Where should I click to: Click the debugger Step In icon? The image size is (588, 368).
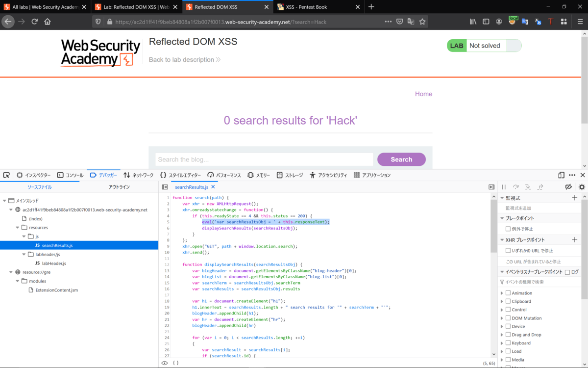tap(528, 187)
